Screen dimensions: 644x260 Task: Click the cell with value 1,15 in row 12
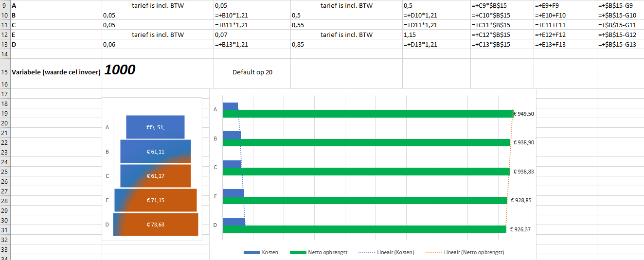[x=436, y=35]
